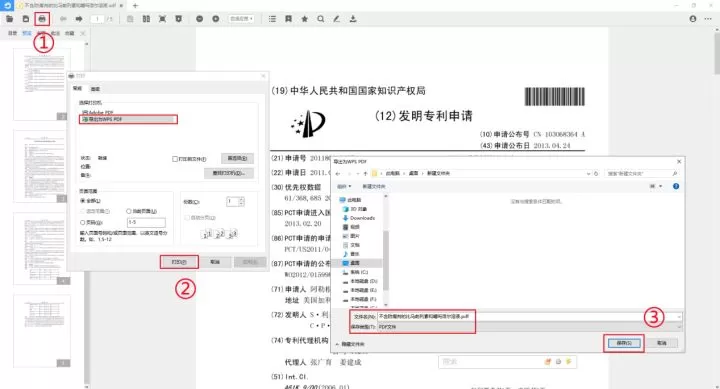Select the system C: drive in tree
The image size is (720, 389).
355,272
